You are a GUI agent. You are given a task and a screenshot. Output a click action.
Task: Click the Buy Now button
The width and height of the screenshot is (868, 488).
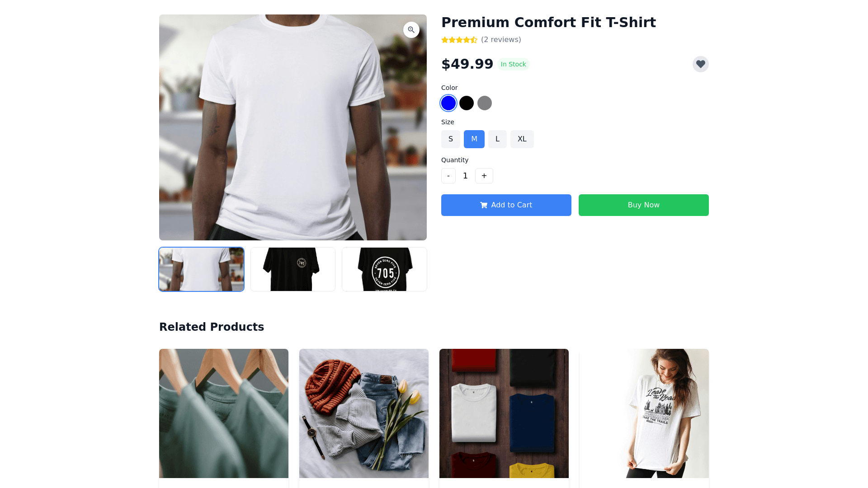pos(644,205)
